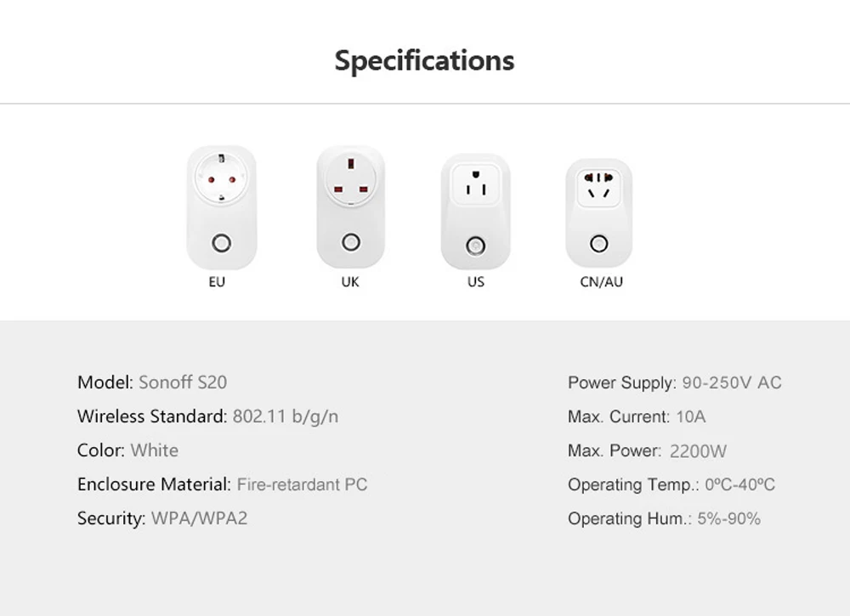
Task: Select the Sonoff S20 model text
Action: point(183,382)
